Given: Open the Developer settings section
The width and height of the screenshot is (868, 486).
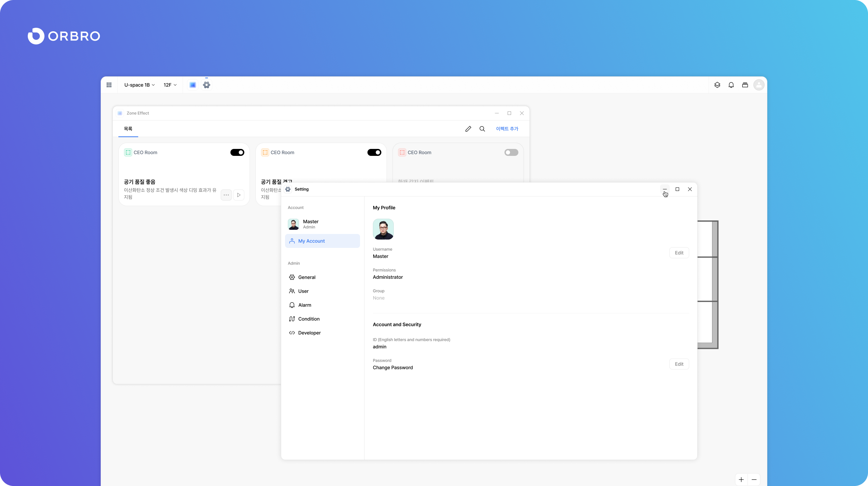Looking at the screenshot, I should (x=309, y=333).
